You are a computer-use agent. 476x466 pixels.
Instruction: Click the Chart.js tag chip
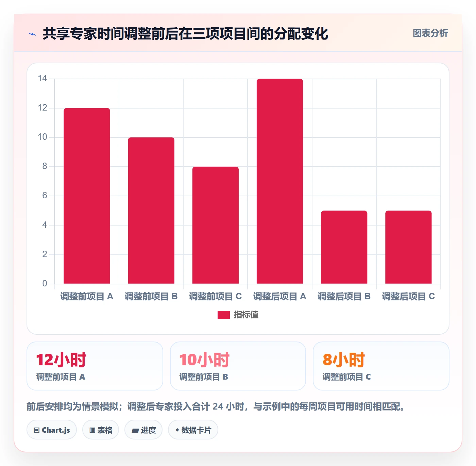click(x=52, y=430)
